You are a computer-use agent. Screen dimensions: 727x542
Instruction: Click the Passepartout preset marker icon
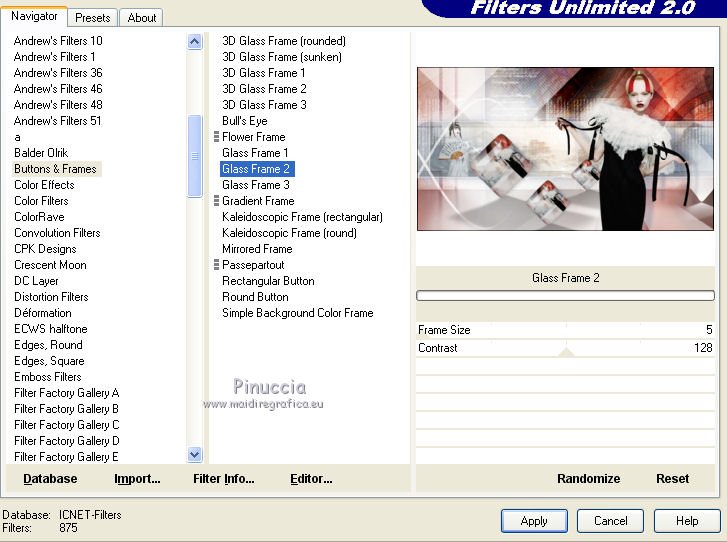[x=216, y=265]
